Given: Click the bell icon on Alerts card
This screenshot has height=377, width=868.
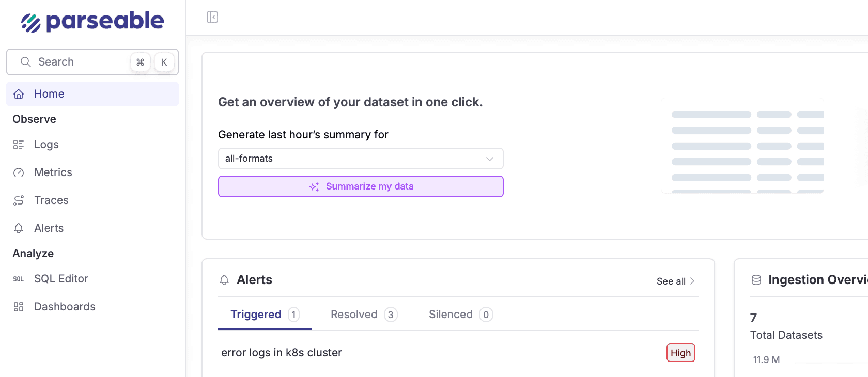Looking at the screenshot, I should [x=224, y=279].
